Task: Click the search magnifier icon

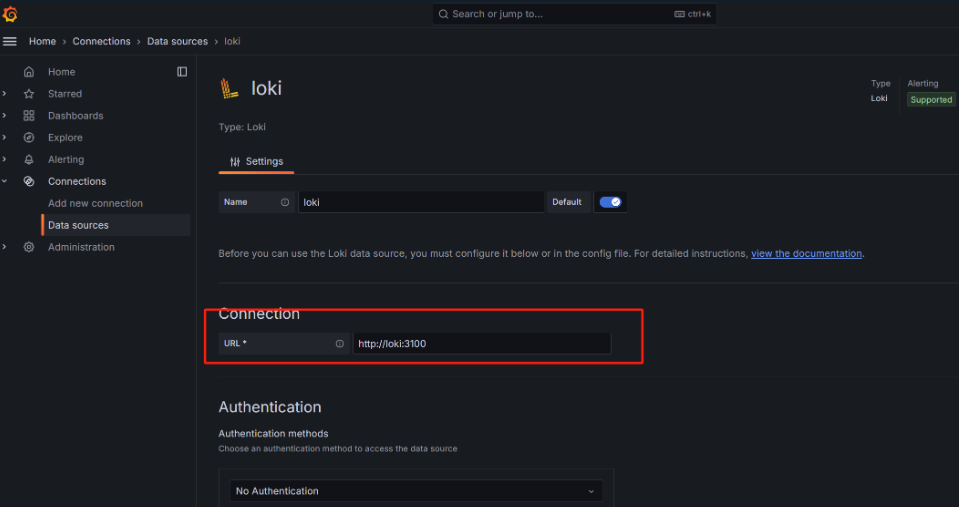Action: [443, 14]
